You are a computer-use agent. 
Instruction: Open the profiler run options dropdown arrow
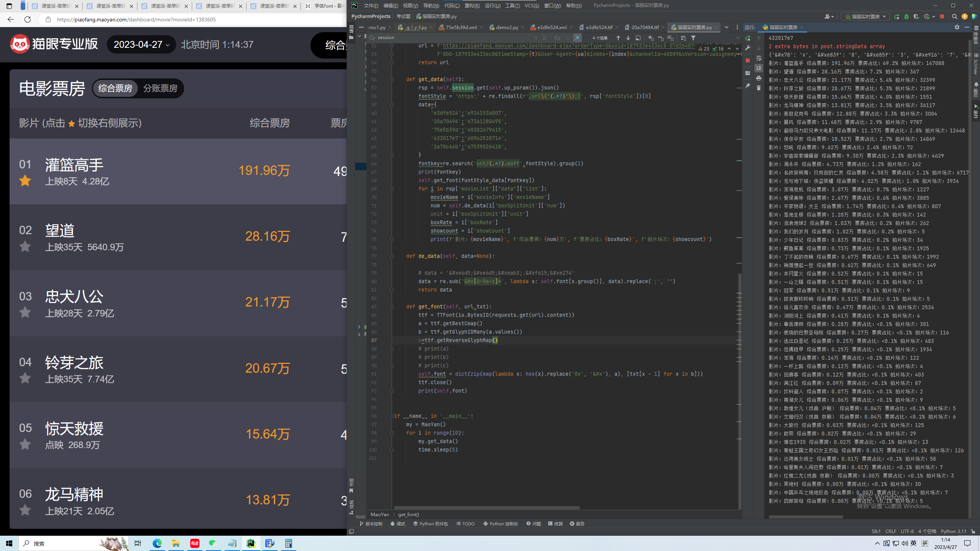934,17
